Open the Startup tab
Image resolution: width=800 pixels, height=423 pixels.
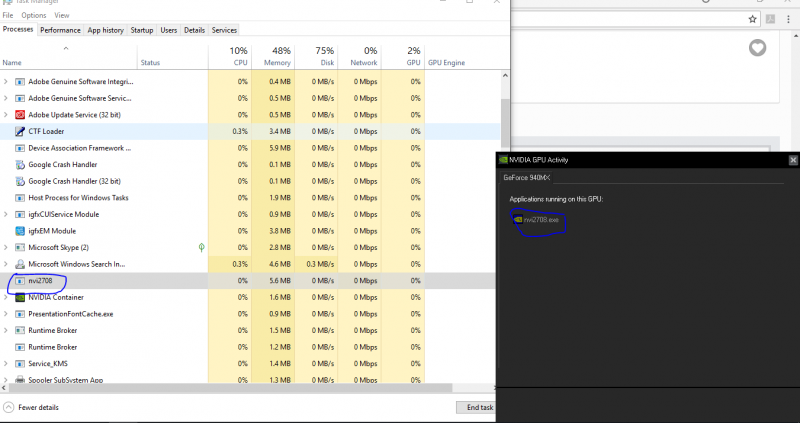[142, 30]
